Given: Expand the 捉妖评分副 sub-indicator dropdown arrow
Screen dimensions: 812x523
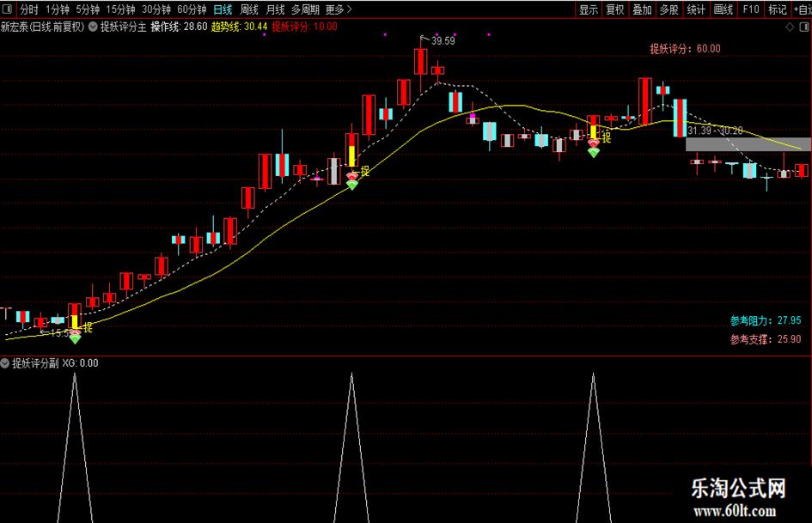Looking at the screenshot, I should pyautogui.click(x=5, y=363).
